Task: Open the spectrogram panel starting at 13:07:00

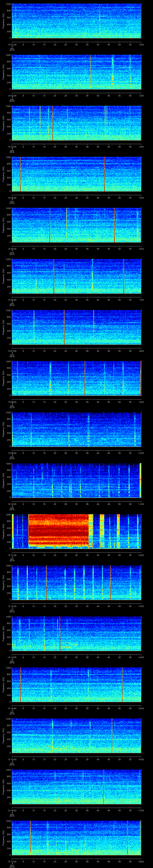Action: [77, 327]
